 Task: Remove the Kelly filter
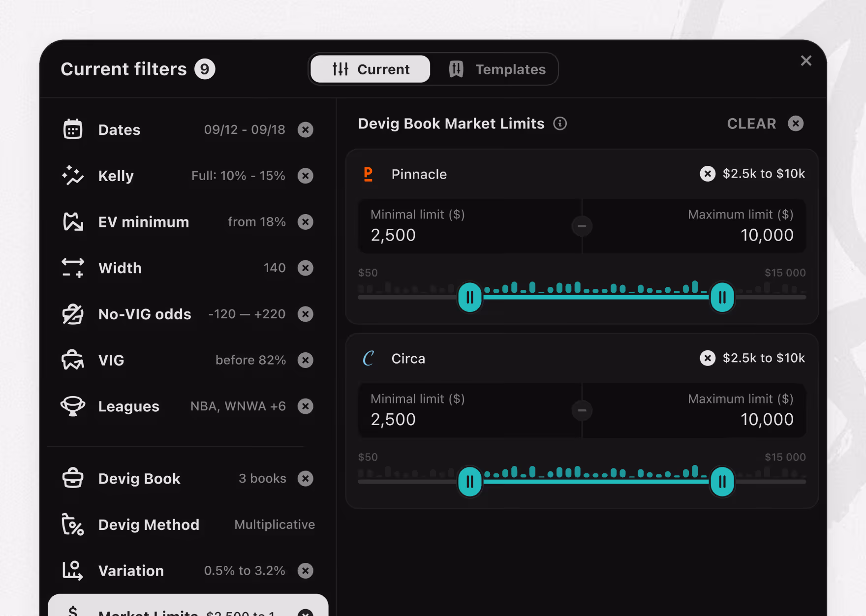pyautogui.click(x=306, y=176)
